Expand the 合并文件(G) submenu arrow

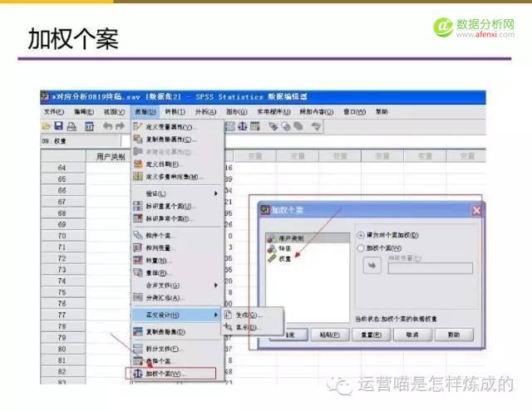point(216,286)
